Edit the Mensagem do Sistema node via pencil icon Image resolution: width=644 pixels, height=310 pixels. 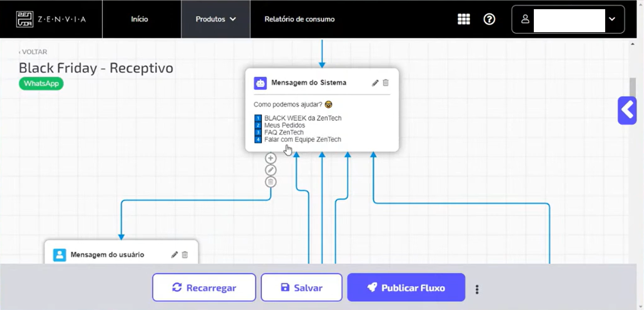pos(375,83)
